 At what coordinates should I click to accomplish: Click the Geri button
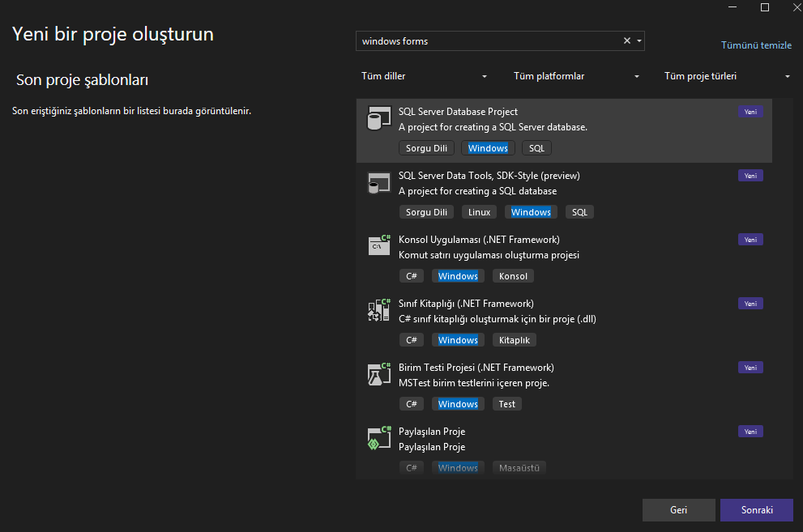pos(678,510)
